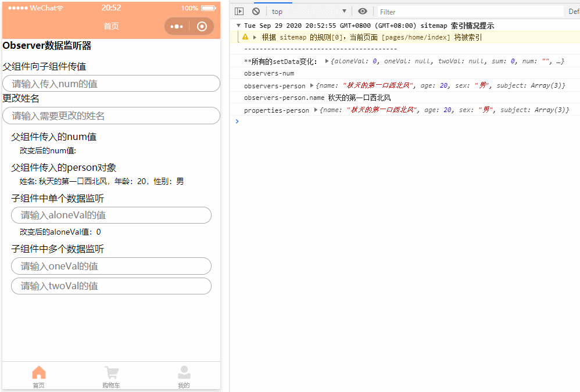Open the 我的 profile tab
The image size is (580, 392).
[184, 376]
